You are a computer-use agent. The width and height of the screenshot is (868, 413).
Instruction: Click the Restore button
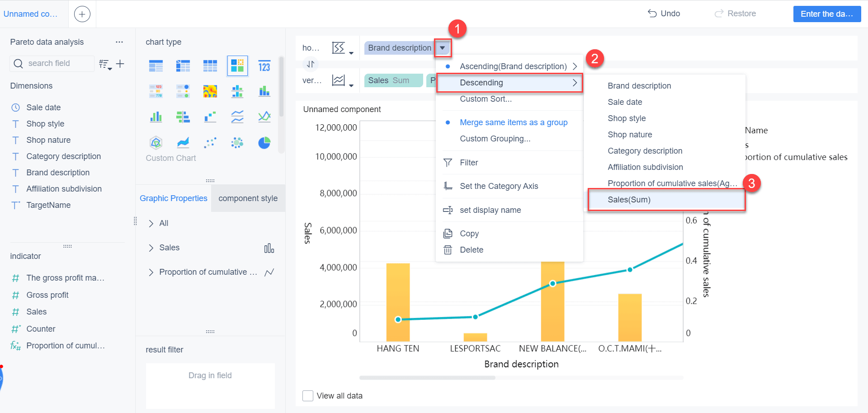pyautogui.click(x=735, y=14)
